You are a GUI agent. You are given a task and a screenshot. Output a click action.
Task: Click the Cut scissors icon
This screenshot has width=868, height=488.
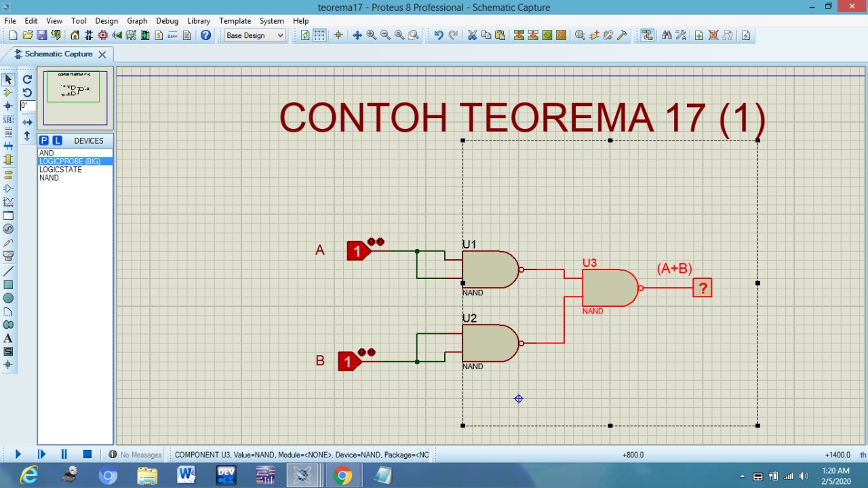(472, 35)
